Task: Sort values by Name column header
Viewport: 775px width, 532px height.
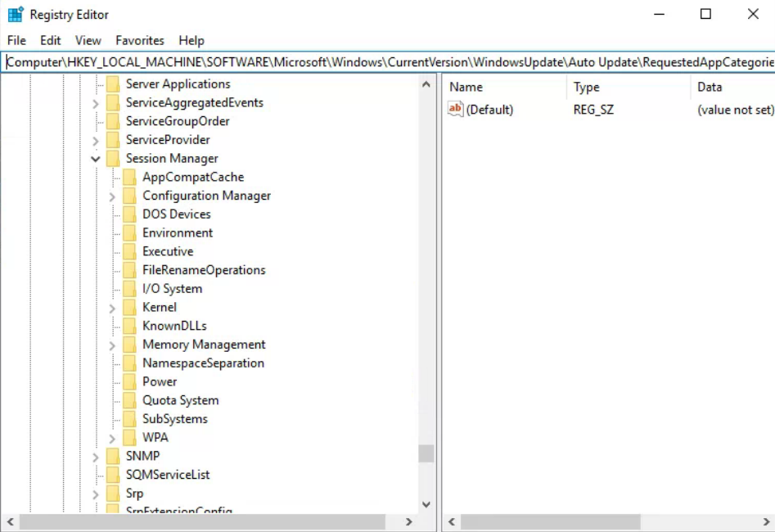Action: click(505, 87)
